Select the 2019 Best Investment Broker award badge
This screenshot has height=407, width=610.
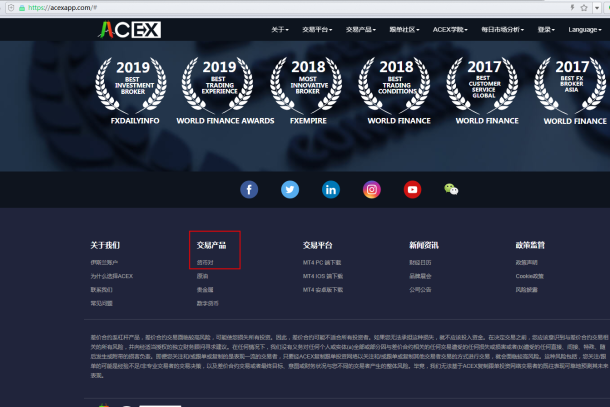tap(131, 86)
